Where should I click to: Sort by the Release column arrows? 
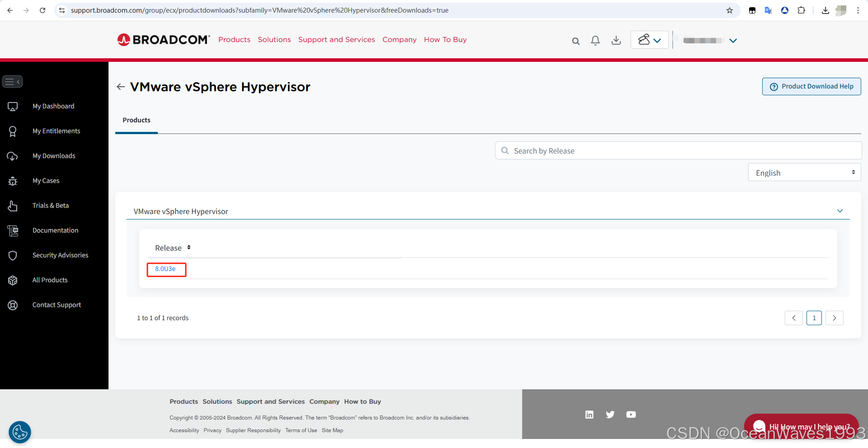(x=189, y=247)
